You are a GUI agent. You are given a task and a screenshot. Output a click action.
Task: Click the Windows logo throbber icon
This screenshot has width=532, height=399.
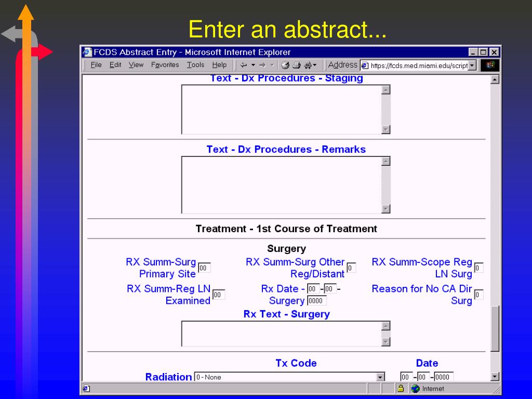[x=490, y=65]
